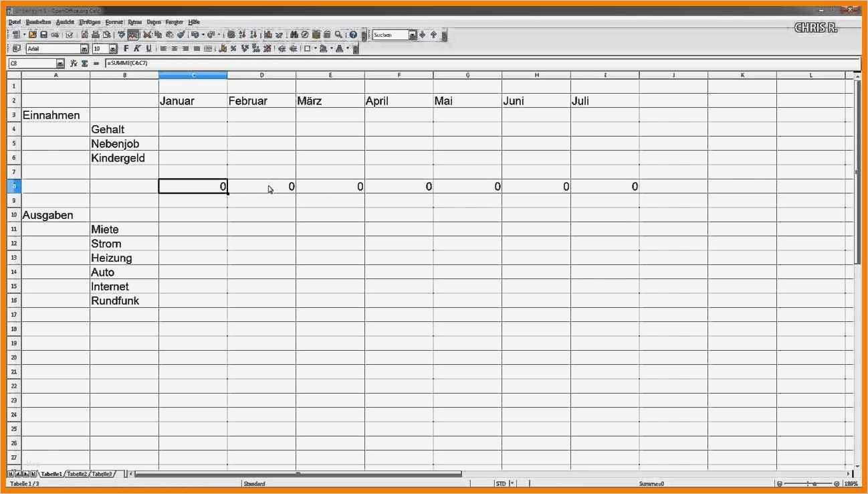Open the Bearbeiten menu
Screen dimensions: 868x494
click(38, 22)
